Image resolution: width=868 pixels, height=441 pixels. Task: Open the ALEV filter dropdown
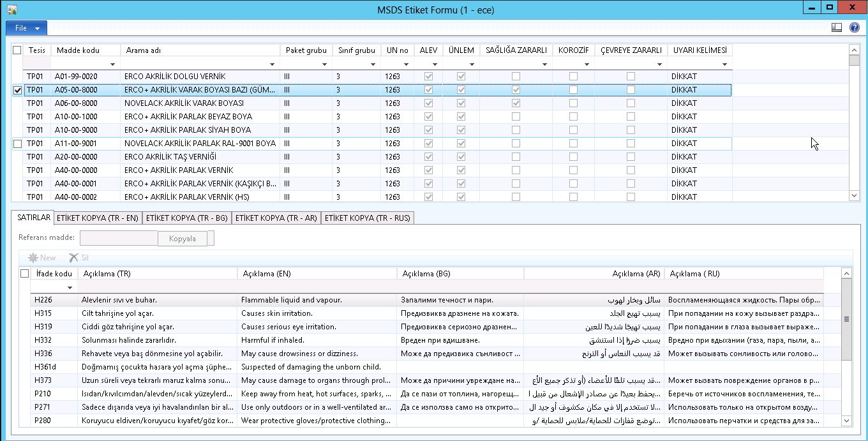[436, 64]
